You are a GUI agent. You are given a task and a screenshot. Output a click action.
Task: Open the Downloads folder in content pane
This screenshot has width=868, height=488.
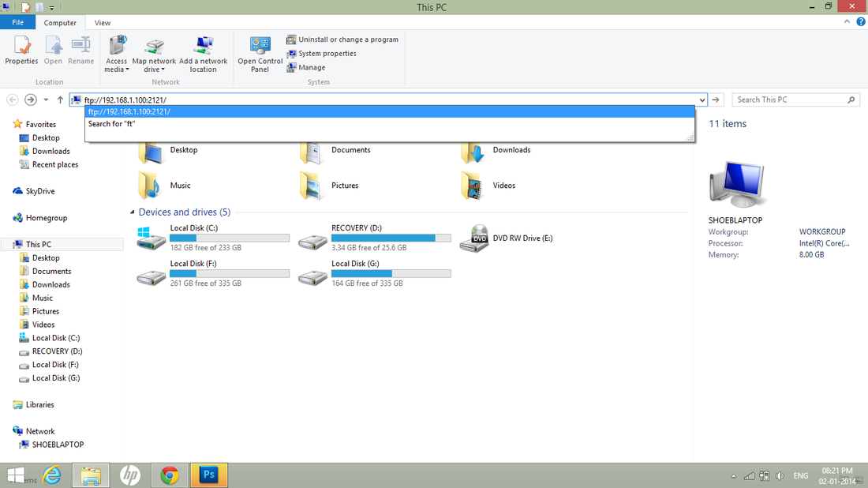coord(496,150)
